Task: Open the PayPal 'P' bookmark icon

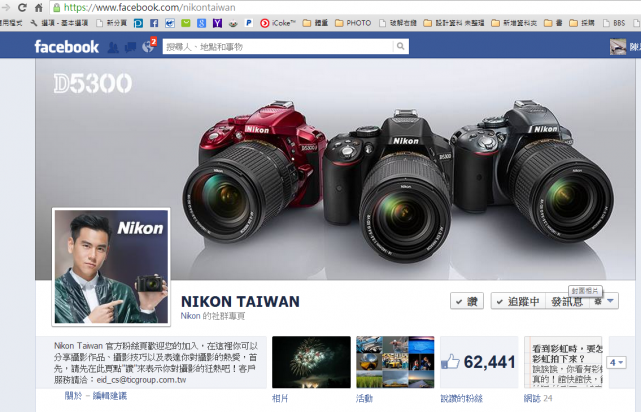Action: click(249, 23)
